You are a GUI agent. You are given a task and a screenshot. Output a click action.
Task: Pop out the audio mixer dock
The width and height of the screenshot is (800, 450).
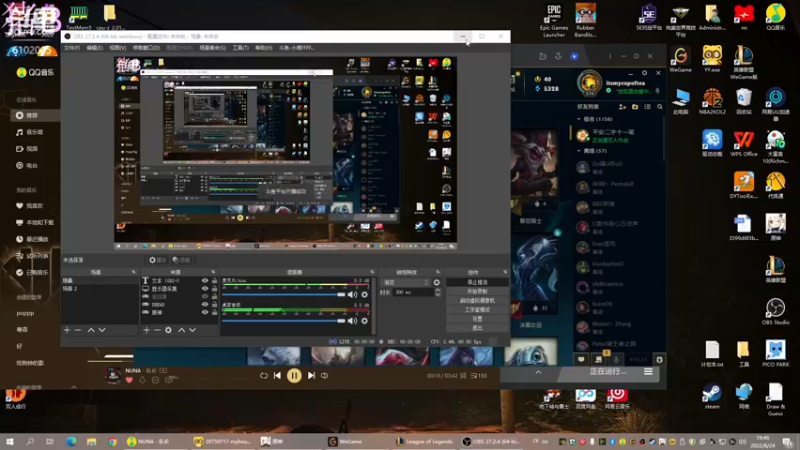[x=372, y=272]
